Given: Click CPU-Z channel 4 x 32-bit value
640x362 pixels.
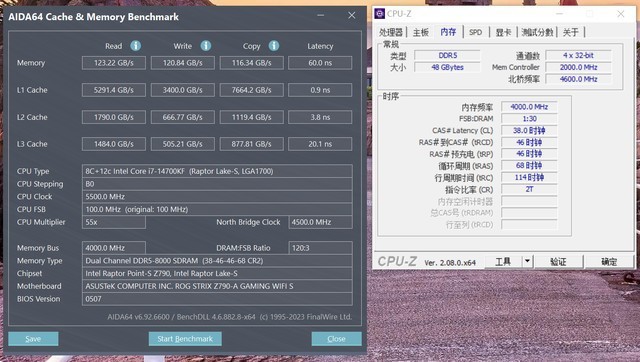Looking at the screenshot, I should [x=578, y=55].
